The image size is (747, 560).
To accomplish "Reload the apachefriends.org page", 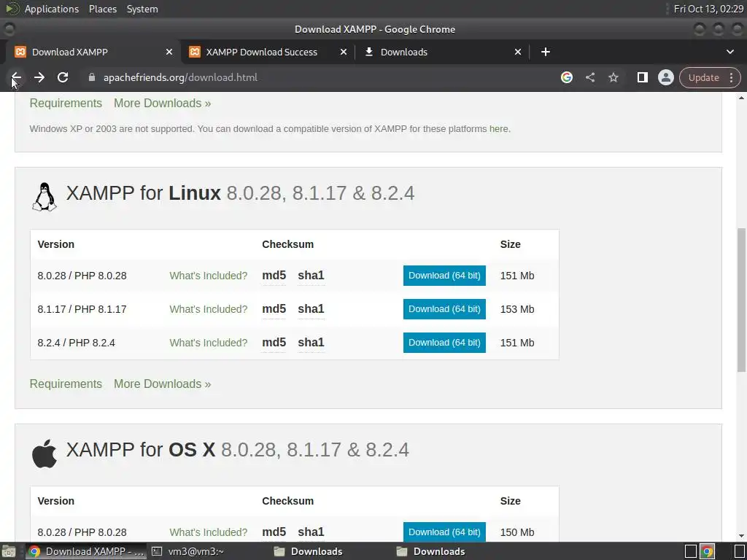I will [x=63, y=77].
